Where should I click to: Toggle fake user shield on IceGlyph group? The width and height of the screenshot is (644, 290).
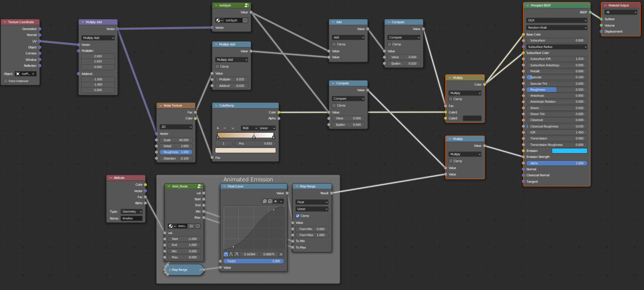pyautogui.click(x=245, y=20)
